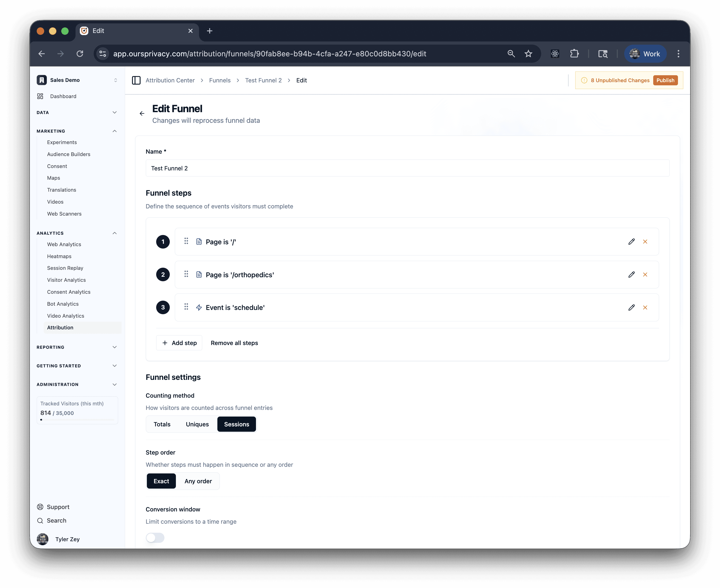
Task: Click the drag handle of the 'schedule' event step
Action: pyautogui.click(x=186, y=307)
